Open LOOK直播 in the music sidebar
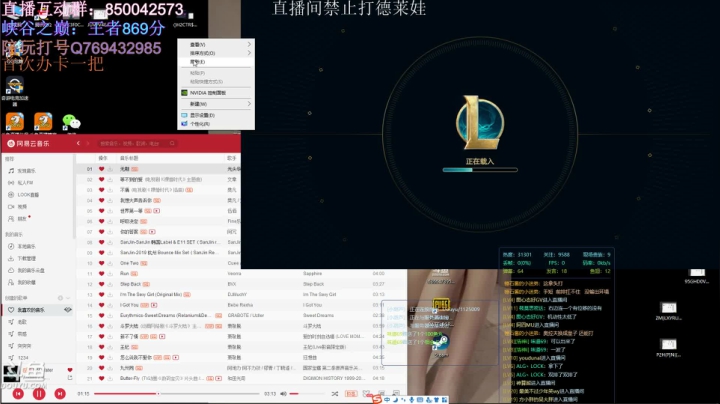The height and width of the screenshot is (404, 720). (28, 195)
